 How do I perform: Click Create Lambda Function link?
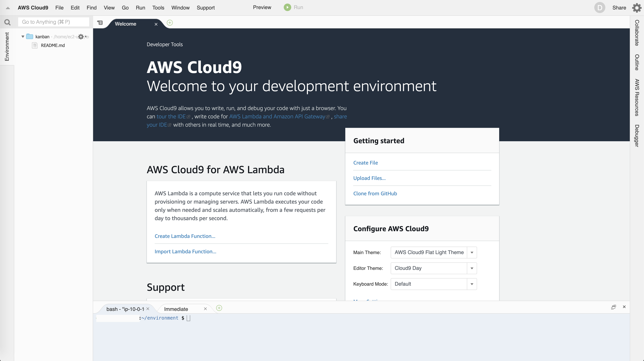[x=185, y=236]
